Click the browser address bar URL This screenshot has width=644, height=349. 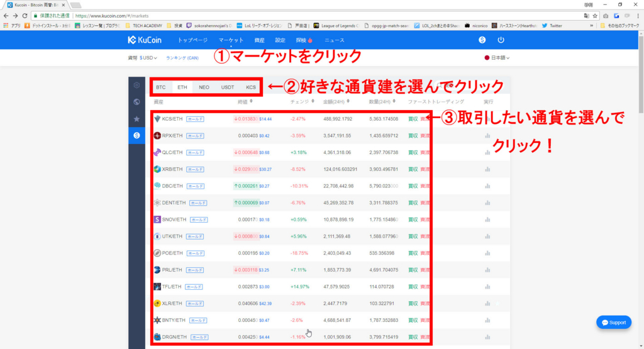pos(112,16)
